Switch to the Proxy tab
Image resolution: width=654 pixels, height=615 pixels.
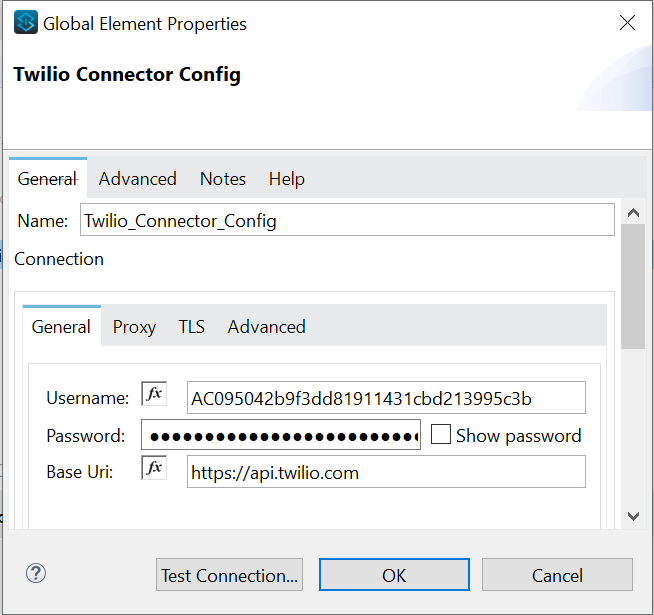tap(134, 327)
